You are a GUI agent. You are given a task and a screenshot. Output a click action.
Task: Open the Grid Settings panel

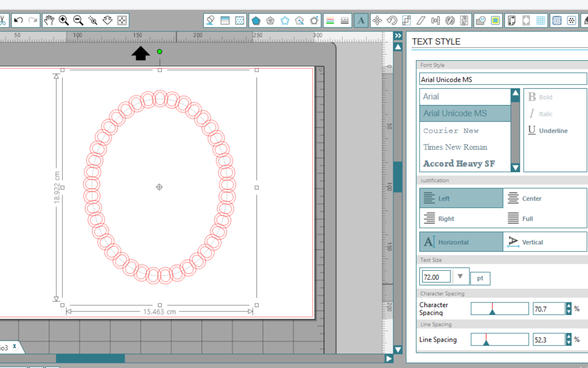pyautogui.click(x=540, y=20)
